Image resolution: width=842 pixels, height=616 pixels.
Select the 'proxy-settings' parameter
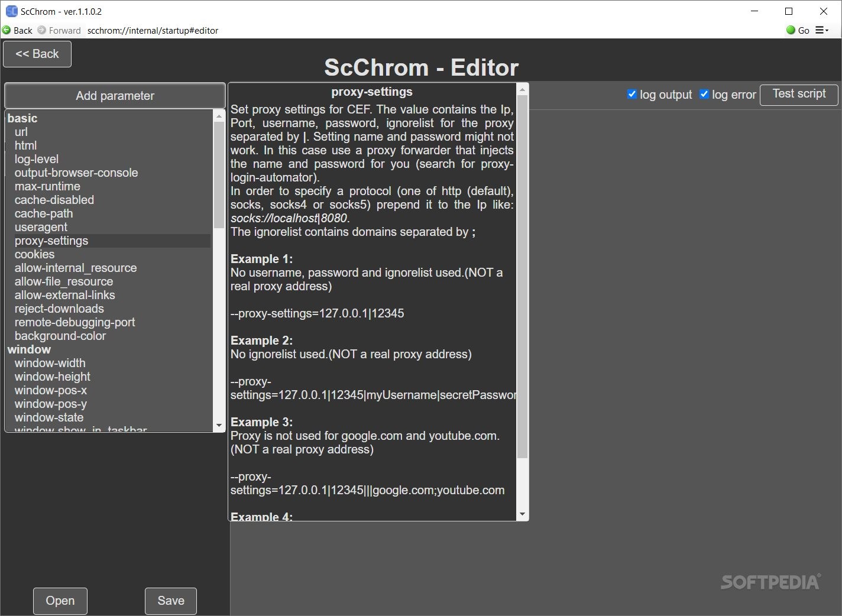[x=112, y=241]
